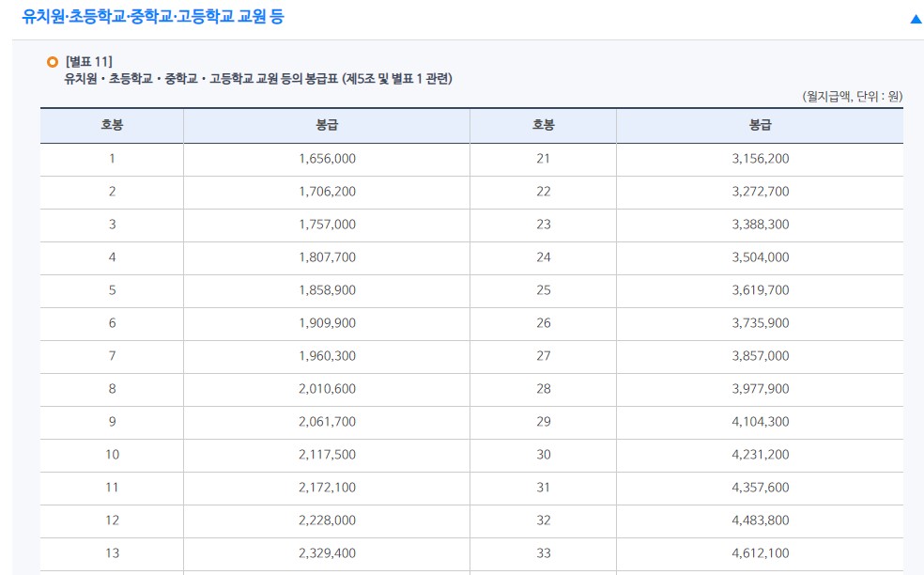Viewport: 924px width, 575px height.
Task: Select salary cell 4,612,100
Action: 761,553
